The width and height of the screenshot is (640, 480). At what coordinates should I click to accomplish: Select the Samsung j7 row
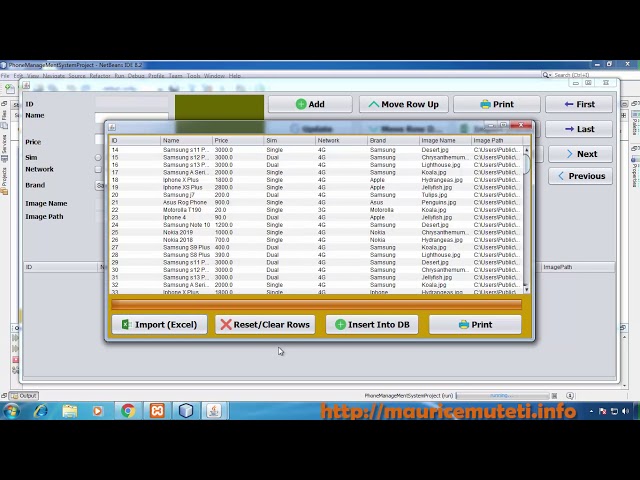coord(316,195)
